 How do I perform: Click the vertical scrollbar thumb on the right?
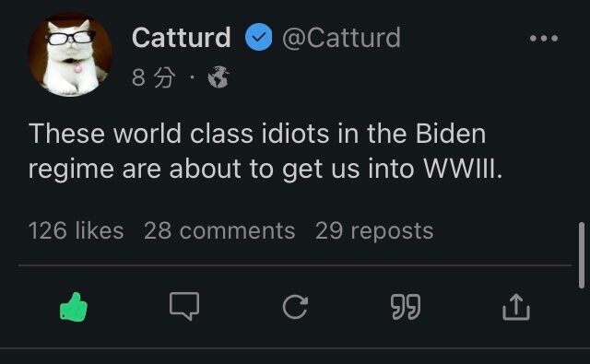582,255
